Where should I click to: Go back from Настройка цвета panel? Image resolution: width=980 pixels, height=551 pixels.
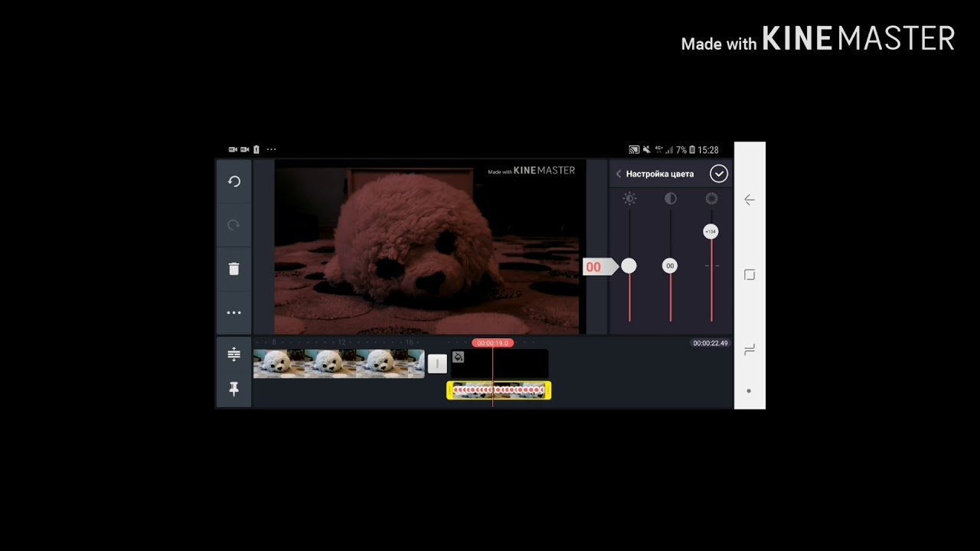point(619,174)
